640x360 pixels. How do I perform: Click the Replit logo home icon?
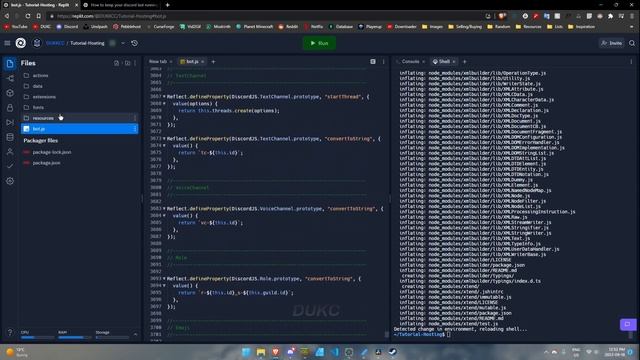pyautogui.click(x=20, y=43)
